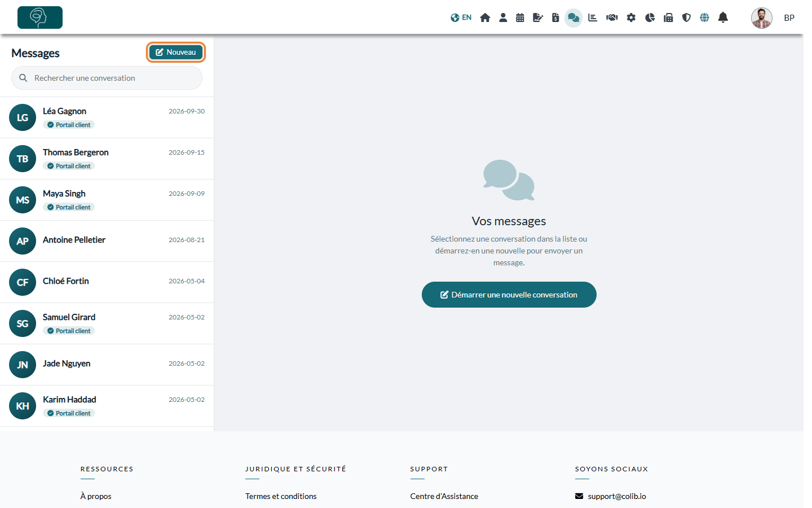The height and width of the screenshot is (508, 812).
Task: Click support@colib.io email link
Action: [611, 496]
